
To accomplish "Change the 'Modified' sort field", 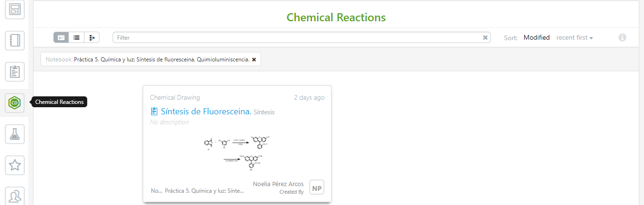I will pos(537,38).
